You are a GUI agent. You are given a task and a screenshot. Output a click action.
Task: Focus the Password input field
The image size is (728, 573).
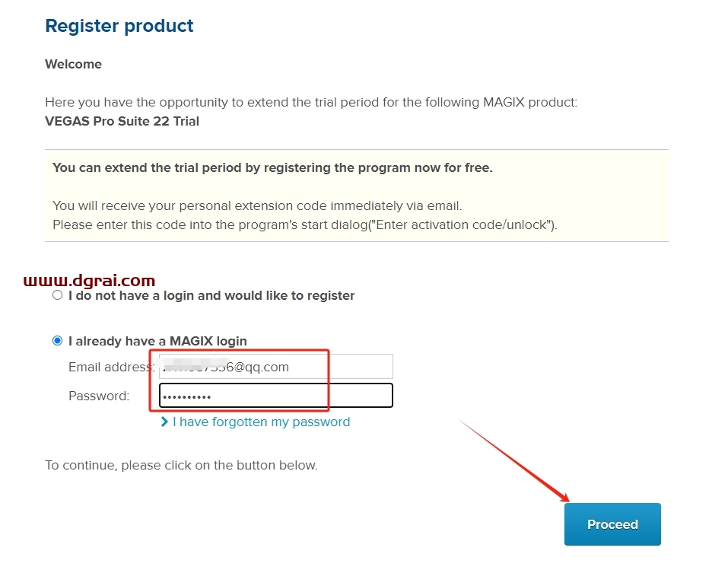[276, 395]
